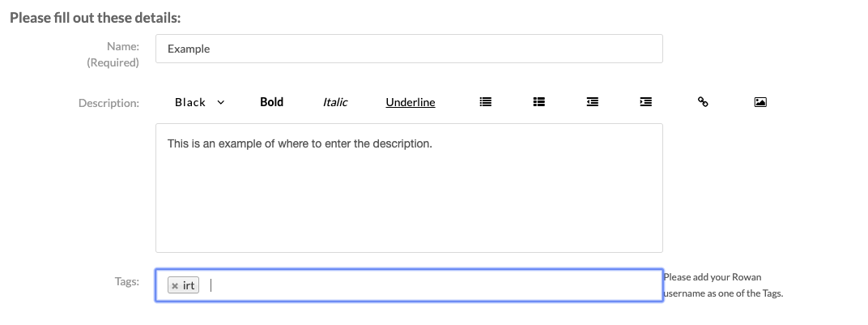This screenshot has width=868, height=325.
Task: Insert a bulleted list in the description
Action: 486,102
